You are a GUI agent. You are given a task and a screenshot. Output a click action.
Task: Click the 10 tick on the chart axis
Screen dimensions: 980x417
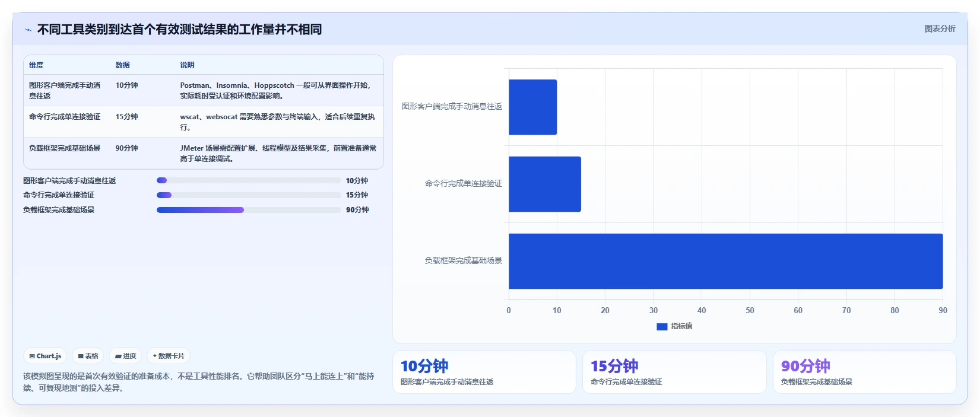pos(557,310)
